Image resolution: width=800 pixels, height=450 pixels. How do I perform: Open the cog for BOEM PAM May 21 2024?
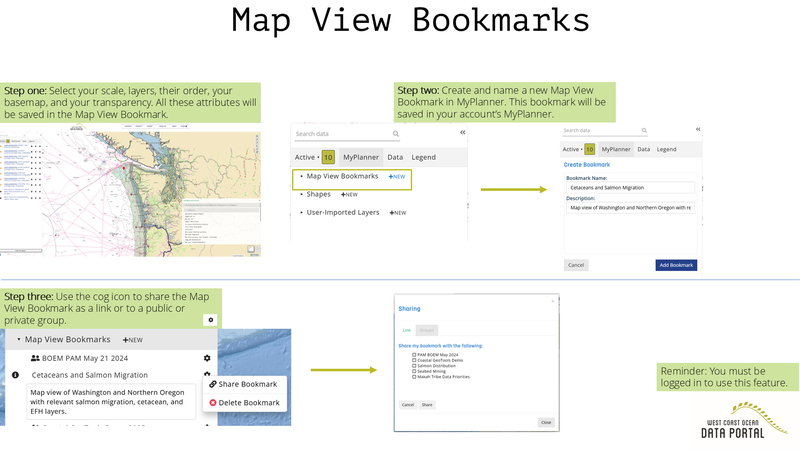(x=207, y=358)
